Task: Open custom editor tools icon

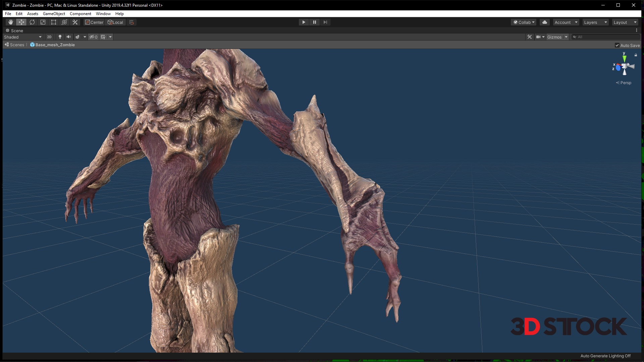Action: pos(75,22)
